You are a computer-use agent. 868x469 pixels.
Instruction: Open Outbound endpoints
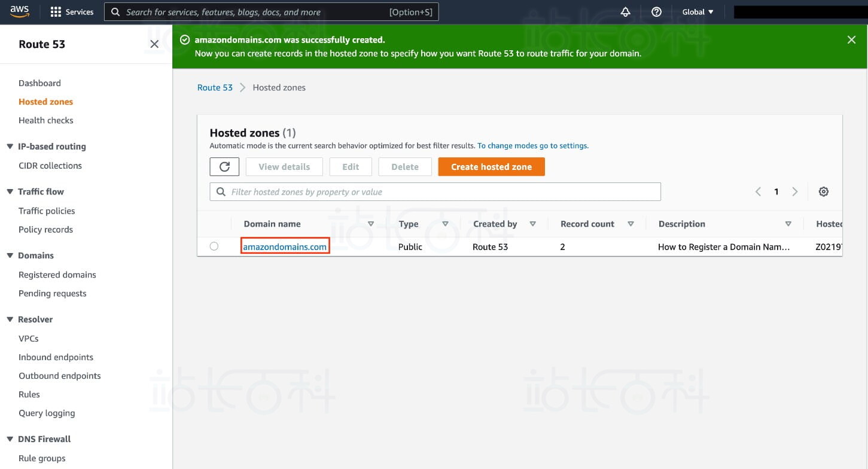click(x=60, y=376)
